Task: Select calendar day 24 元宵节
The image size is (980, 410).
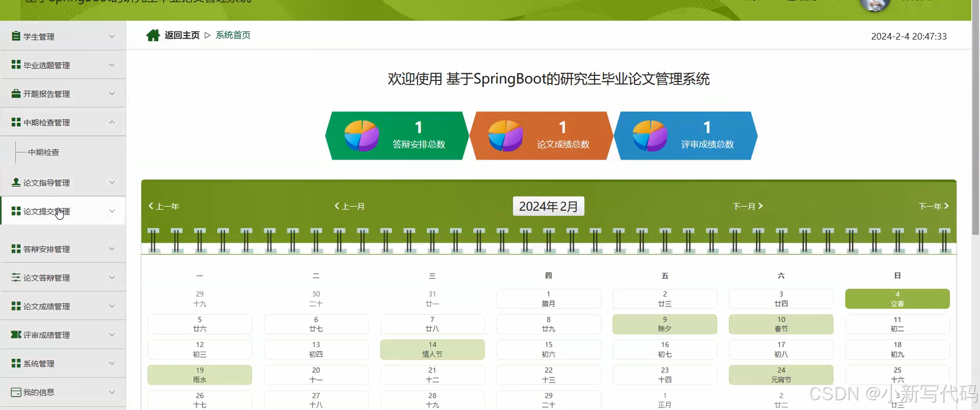Action: 781,375
